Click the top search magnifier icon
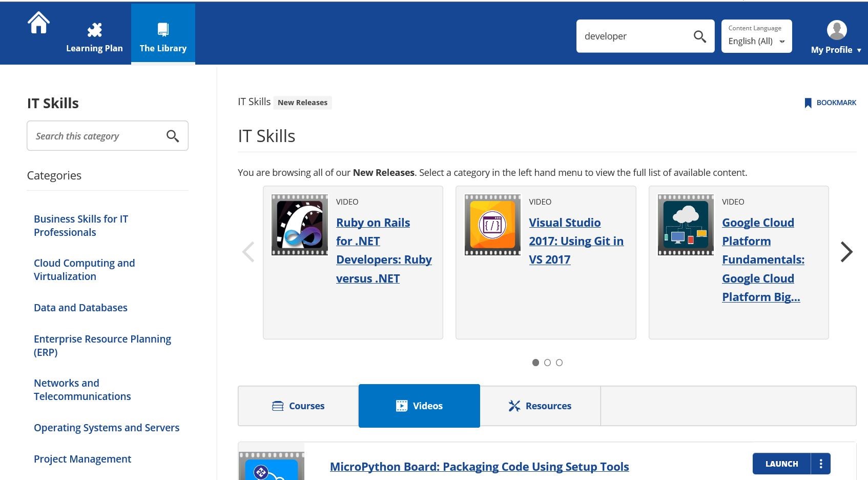The height and width of the screenshot is (480, 868). click(700, 36)
